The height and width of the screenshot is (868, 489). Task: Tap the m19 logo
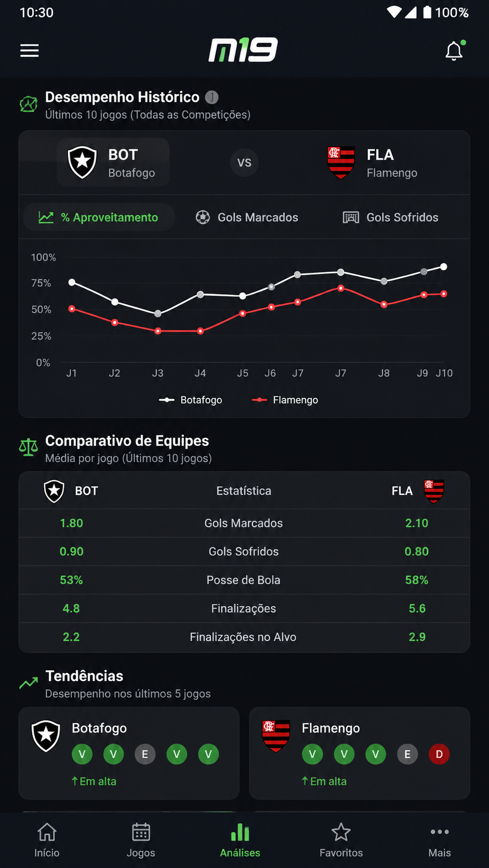(243, 50)
